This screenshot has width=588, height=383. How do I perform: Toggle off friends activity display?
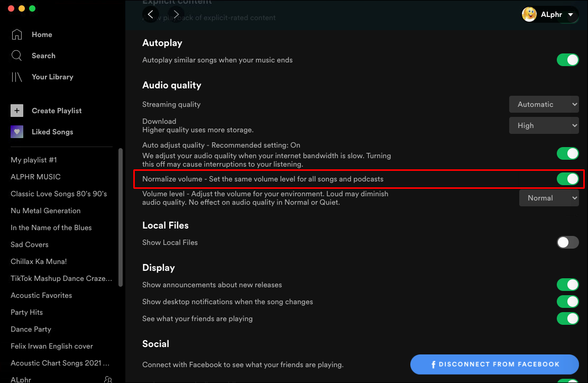coord(567,318)
